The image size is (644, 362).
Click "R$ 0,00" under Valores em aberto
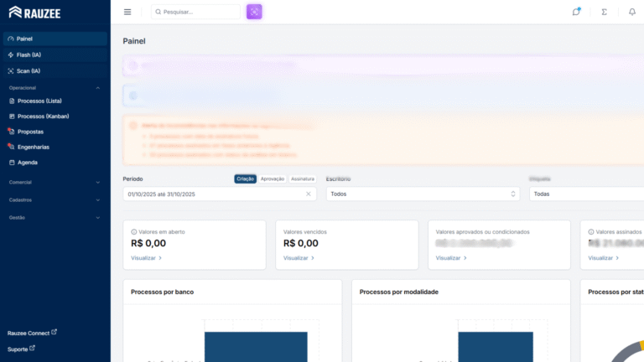point(148,243)
